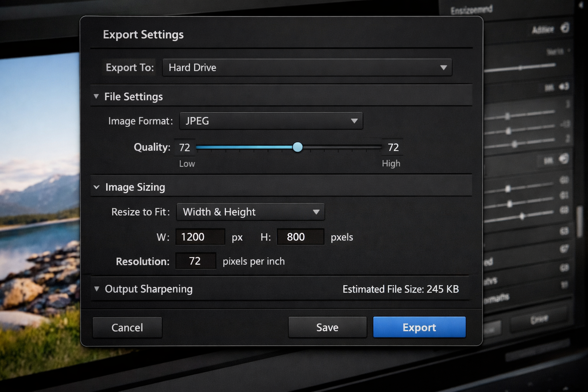Click the Quality value box above High
This screenshot has width=588, height=392.
pyautogui.click(x=393, y=147)
